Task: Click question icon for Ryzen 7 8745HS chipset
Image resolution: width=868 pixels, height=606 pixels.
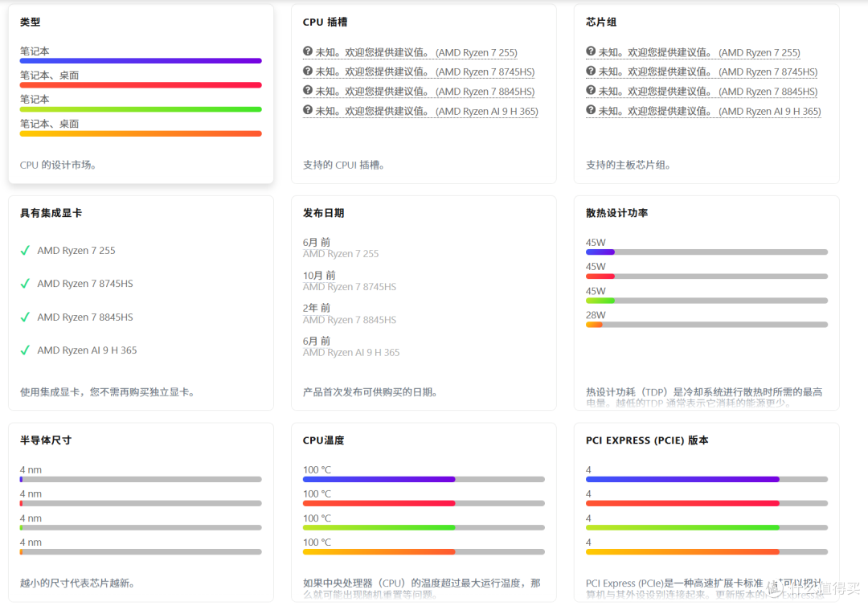Action: pyautogui.click(x=591, y=71)
